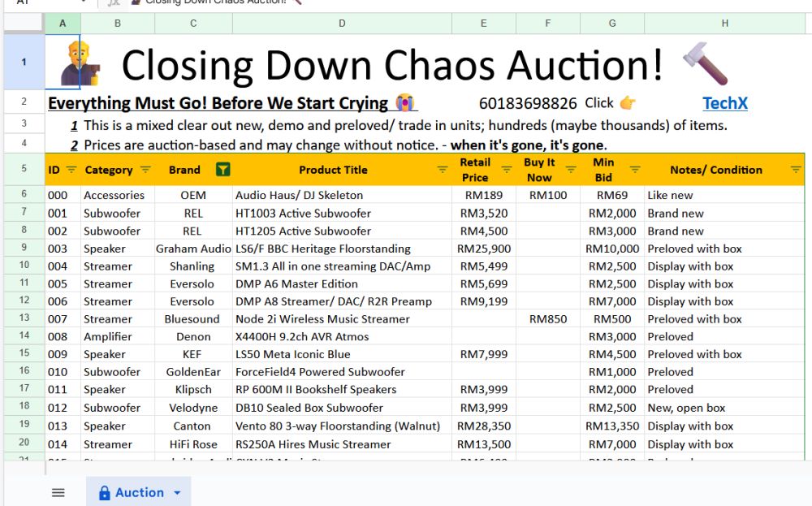812x506 pixels.
Task: Select column D header
Action: [x=342, y=24]
